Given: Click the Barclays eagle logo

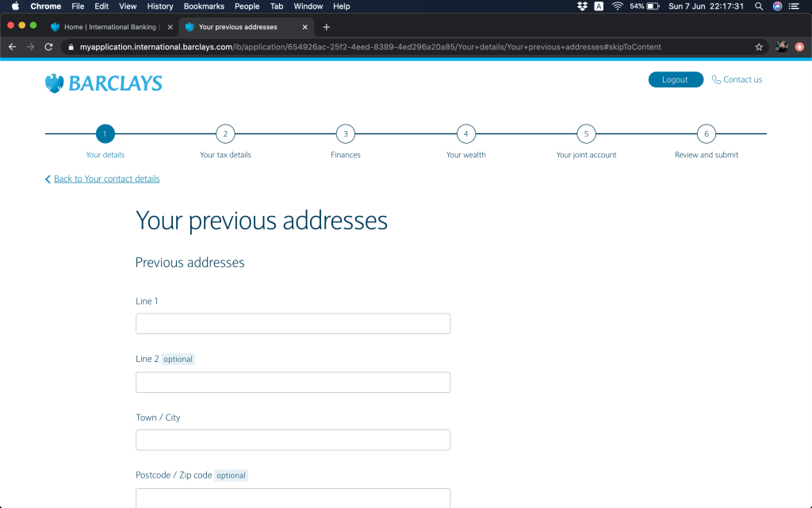Looking at the screenshot, I should (x=54, y=83).
